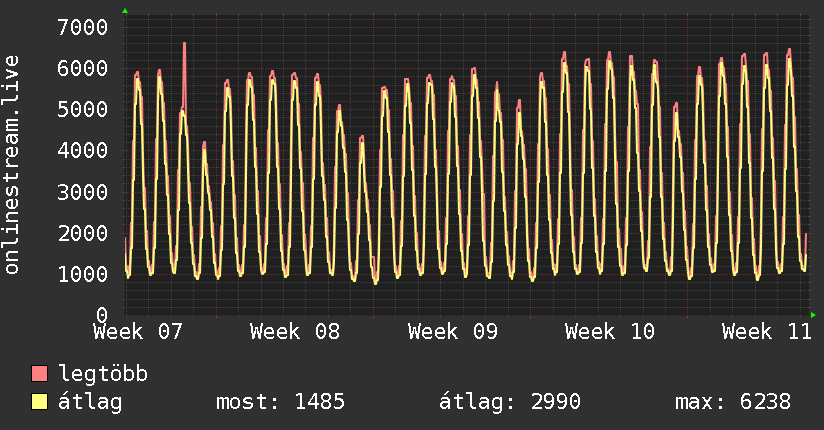This screenshot has width=824, height=430.
Task: Click the tall pink spike peak in Week 07
Action: click(184, 44)
